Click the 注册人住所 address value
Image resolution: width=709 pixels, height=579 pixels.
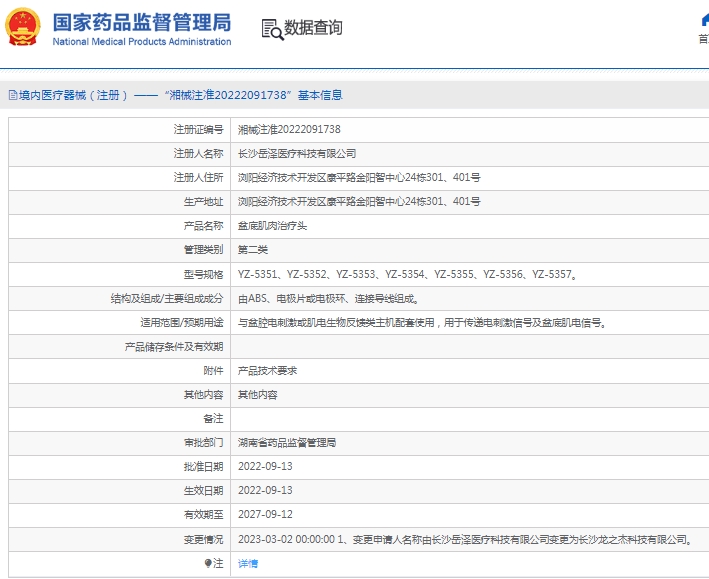[x=359, y=178]
